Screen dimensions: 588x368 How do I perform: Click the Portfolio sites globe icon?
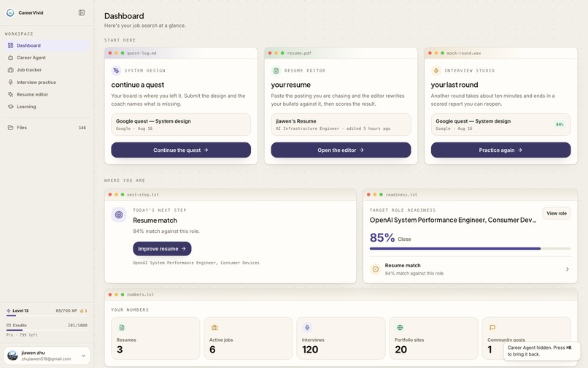point(400,328)
